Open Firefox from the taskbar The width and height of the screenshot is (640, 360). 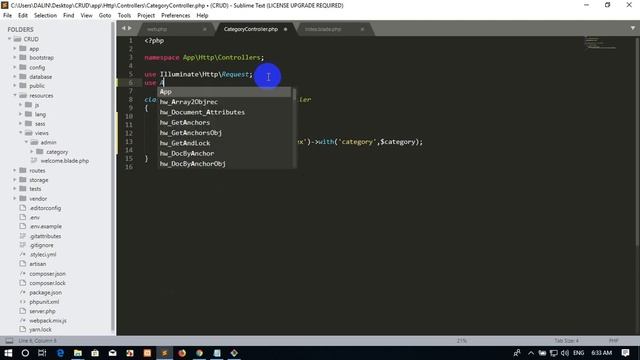tap(182, 353)
